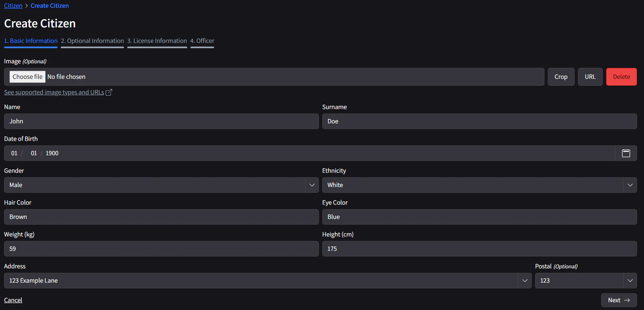Click the Ethnicity dropdown chevron icon
644x310 pixels.
(x=630, y=185)
